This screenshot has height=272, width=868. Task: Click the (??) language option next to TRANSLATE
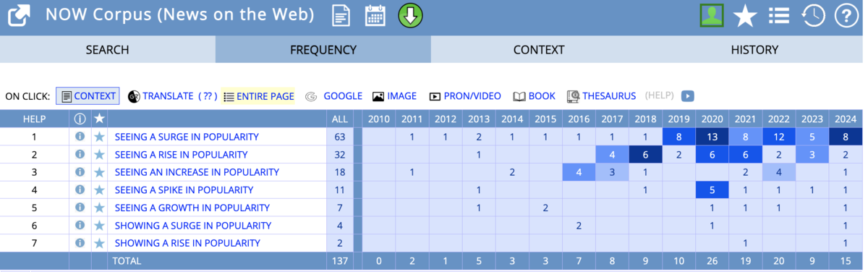pyautogui.click(x=208, y=96)
